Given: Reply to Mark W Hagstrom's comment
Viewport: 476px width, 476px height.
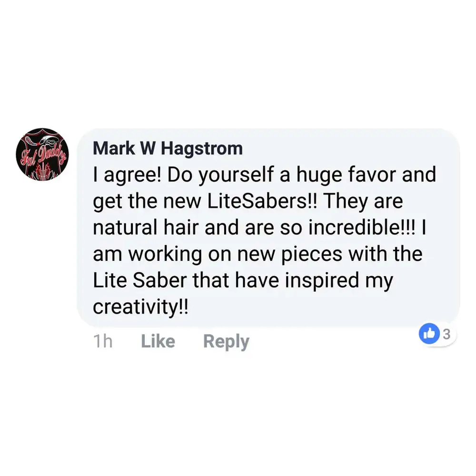Looking at the screenshot, I should 226,342.
